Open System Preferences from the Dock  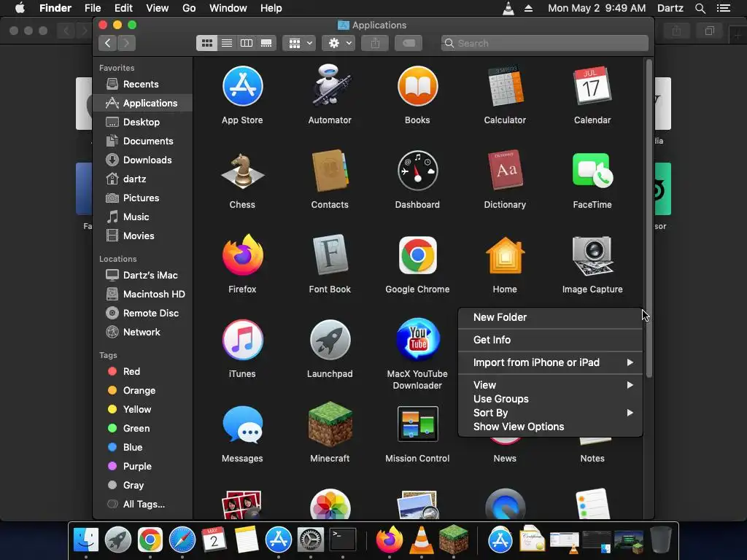(x=311, y=540)
